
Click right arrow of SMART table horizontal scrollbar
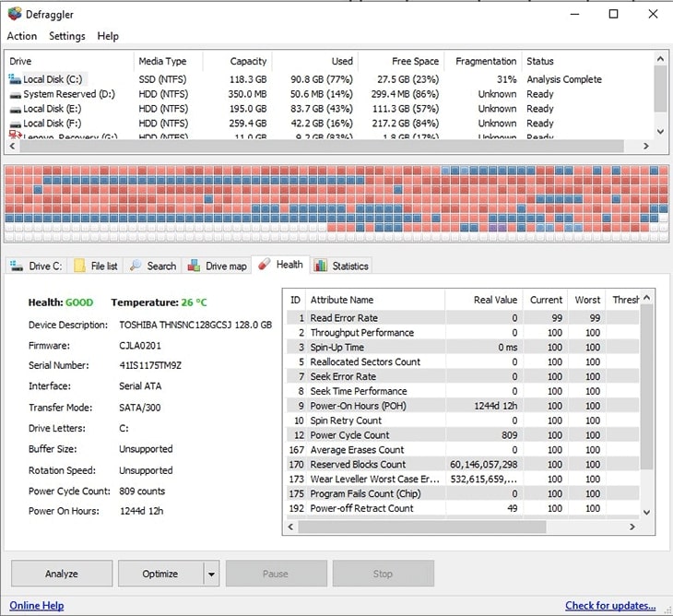tap(632, 527)
